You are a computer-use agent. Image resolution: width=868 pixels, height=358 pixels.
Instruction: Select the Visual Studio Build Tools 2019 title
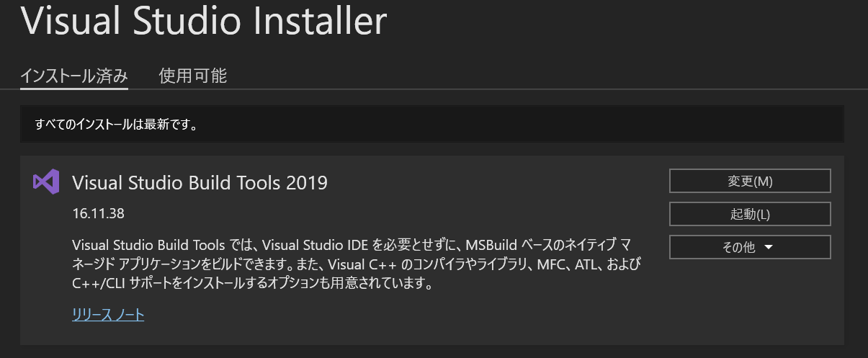point(200,183)
